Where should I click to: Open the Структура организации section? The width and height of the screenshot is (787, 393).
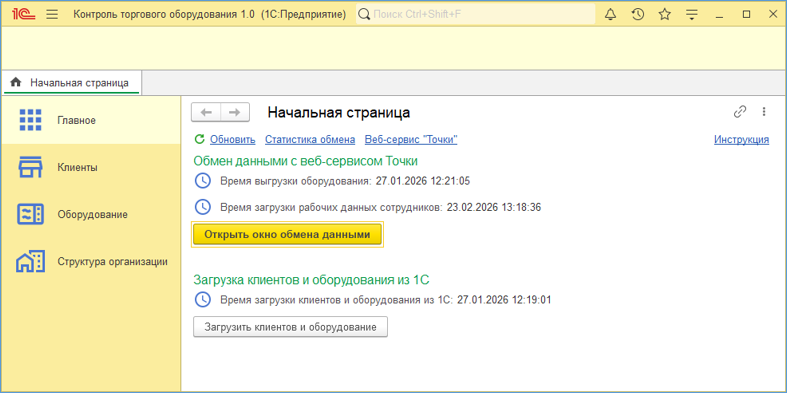(91, 261)
